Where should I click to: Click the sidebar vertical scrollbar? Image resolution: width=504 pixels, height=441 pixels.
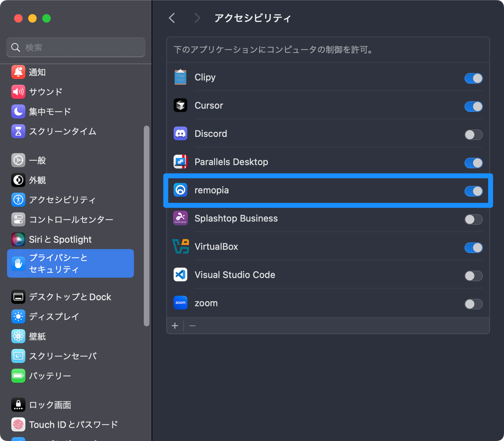(x=147, y=226)
